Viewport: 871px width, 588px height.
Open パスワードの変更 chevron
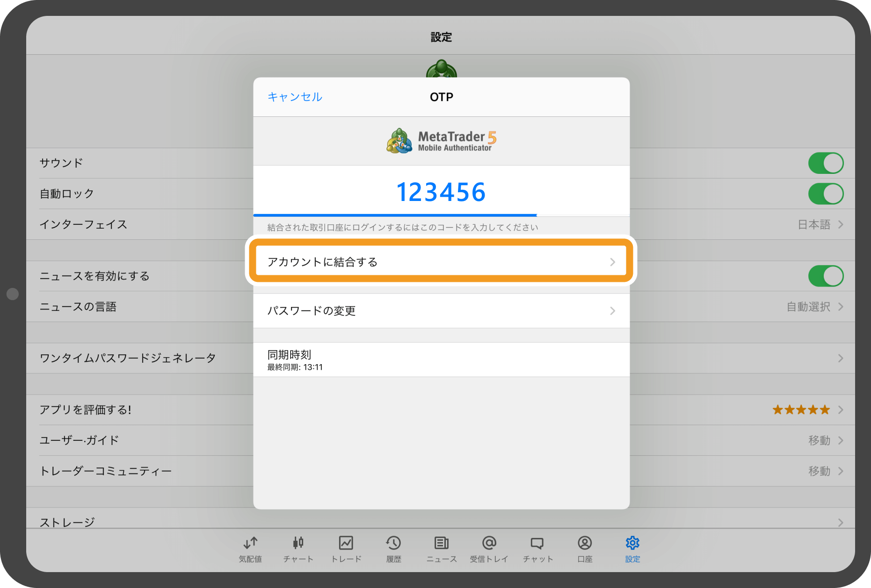click(x=612, y=311)
